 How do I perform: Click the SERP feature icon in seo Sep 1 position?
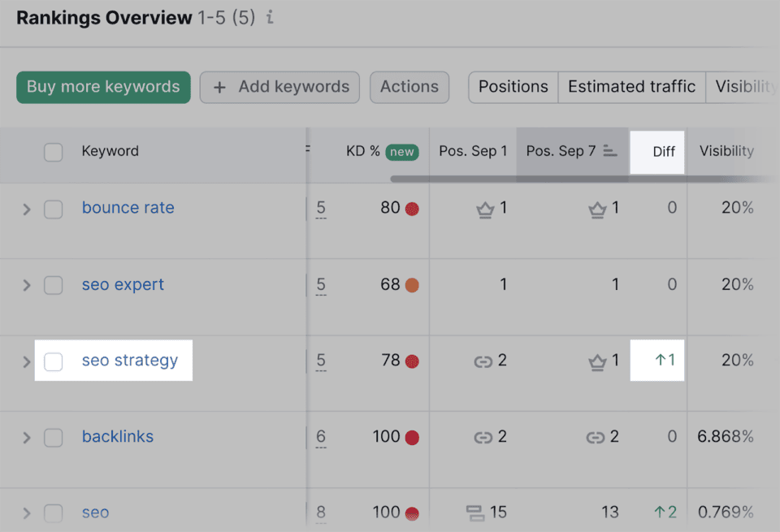click(x=475, y=513)
